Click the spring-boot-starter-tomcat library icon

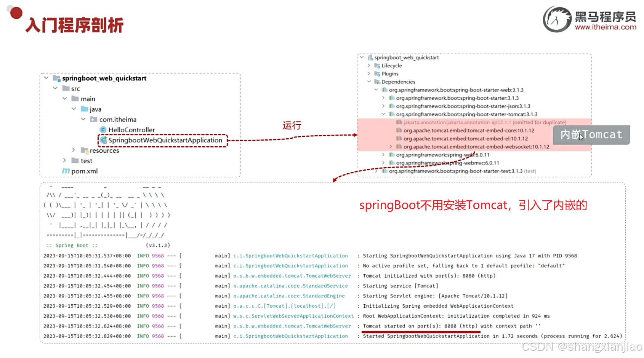coord(392,114)
